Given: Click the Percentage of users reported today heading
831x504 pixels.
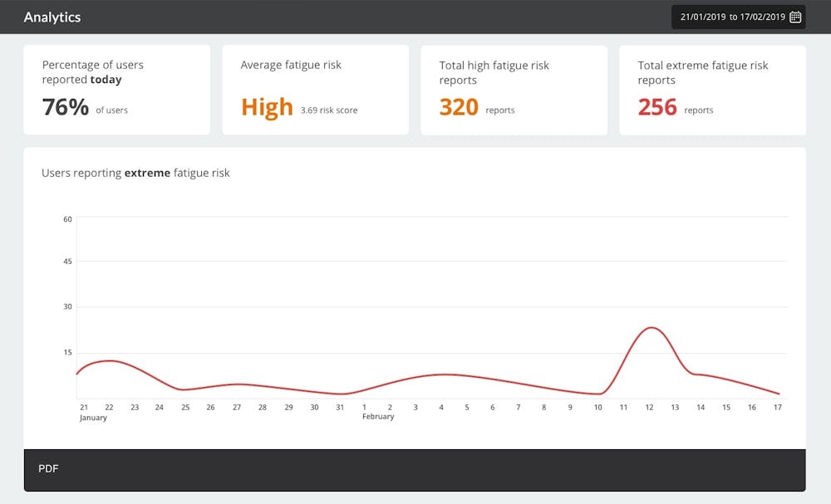Looking at the screenshot, I should 93,72.
